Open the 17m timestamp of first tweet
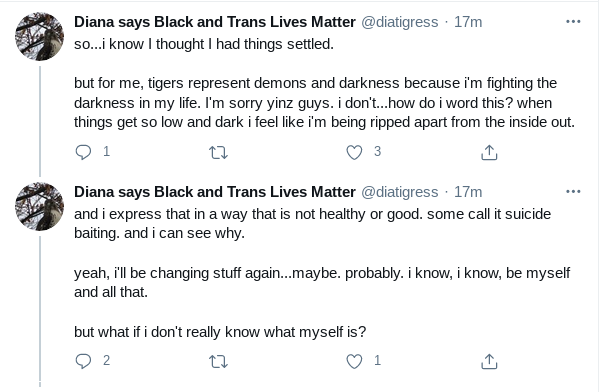Screen dimensions: 600x392 pos(468,22)
